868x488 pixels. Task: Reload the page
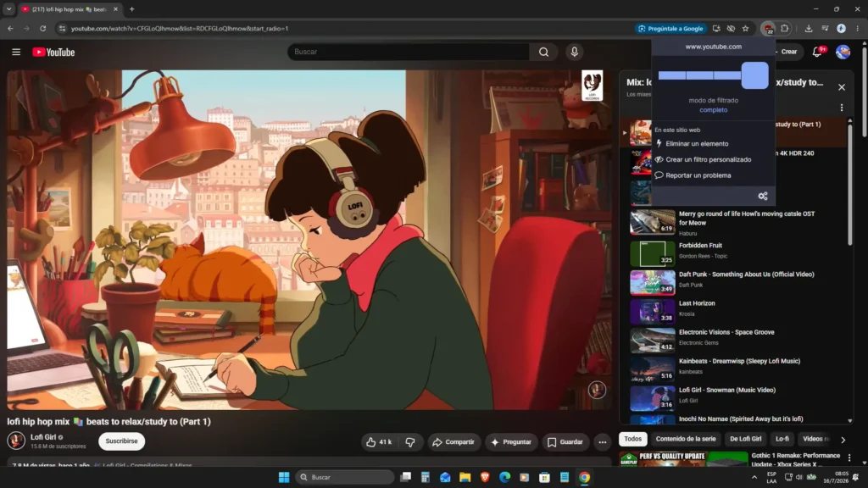[x=42, y=28]
